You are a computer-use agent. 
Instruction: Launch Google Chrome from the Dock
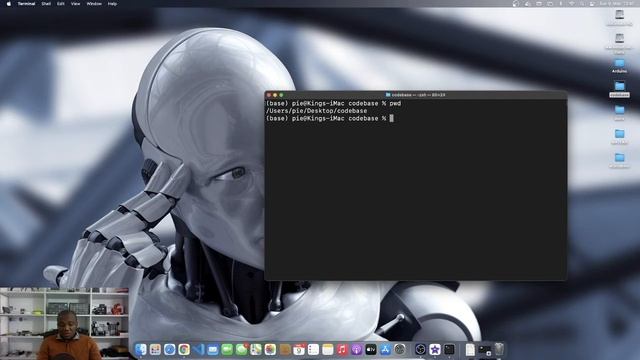click(x=184, y=349)
